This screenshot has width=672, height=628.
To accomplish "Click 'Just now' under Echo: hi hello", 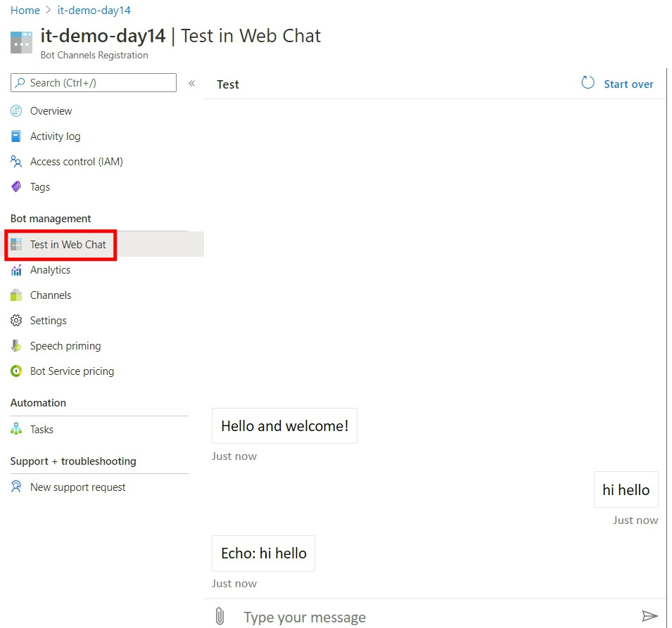I will pyautogui.click(x=234, y=584).
